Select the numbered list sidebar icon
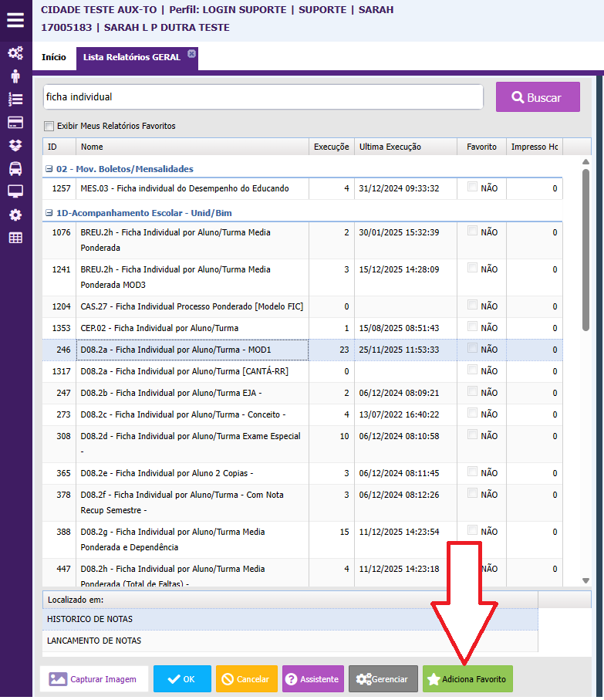The image size is (604, 700). pos(15,99)
